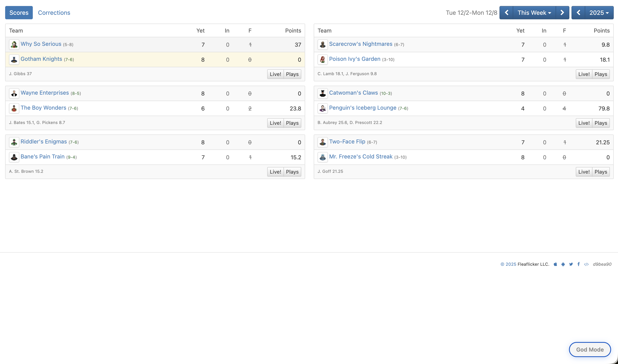The image size is (618, 364).
Task: Open the Apple app link in the footer
Action: (x=555, y=264)
